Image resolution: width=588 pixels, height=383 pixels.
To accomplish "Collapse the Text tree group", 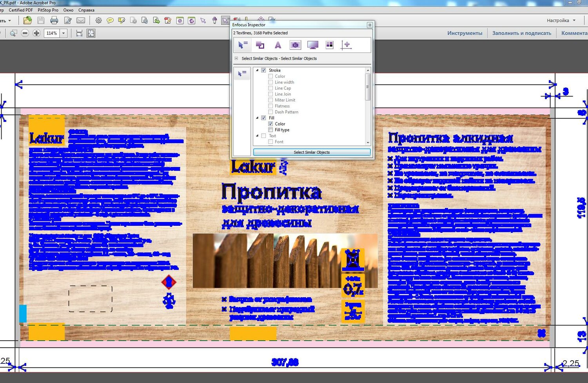I will [x=257, y=136].
